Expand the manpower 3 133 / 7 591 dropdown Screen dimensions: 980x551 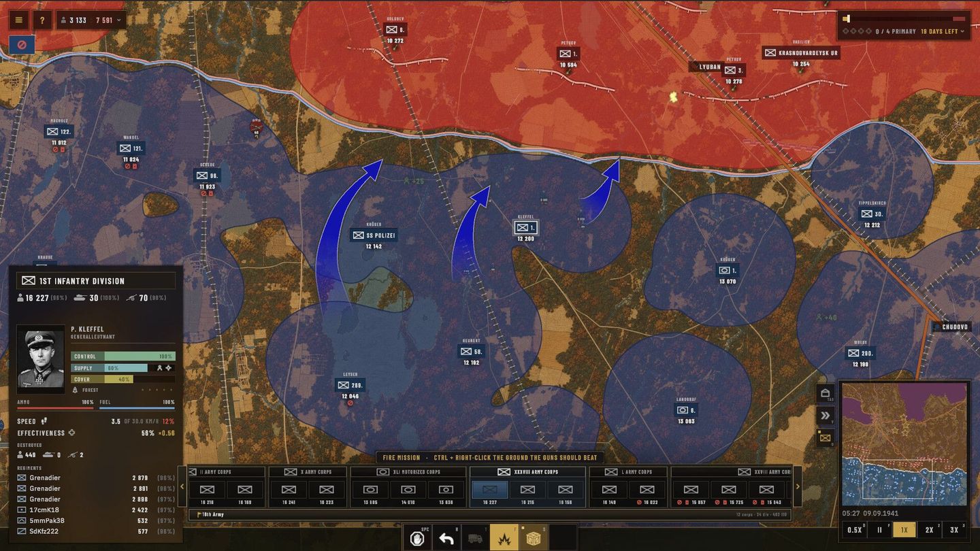click(x=91, y=20)
